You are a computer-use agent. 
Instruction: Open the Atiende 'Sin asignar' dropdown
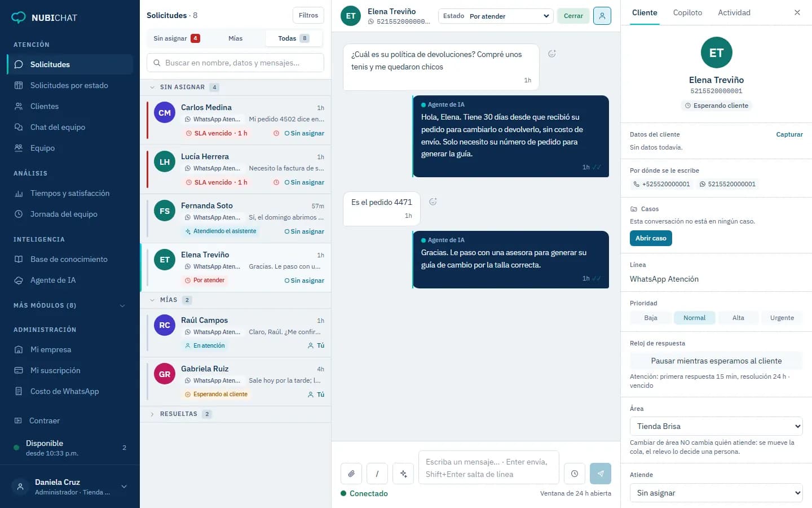tap(716, 493)
